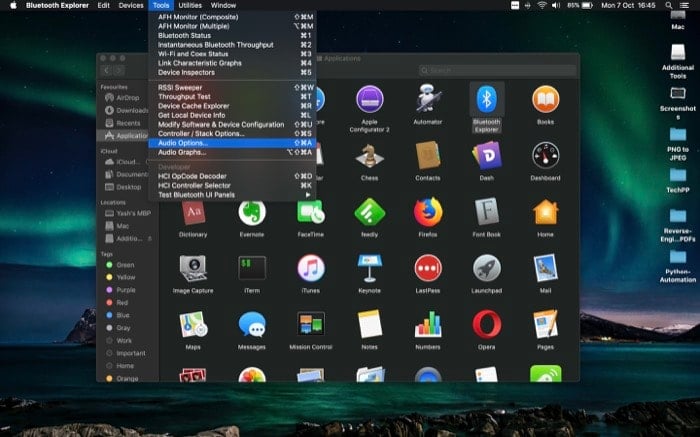Open Bluetooth Explorer app in Applications window

[487, 99]
